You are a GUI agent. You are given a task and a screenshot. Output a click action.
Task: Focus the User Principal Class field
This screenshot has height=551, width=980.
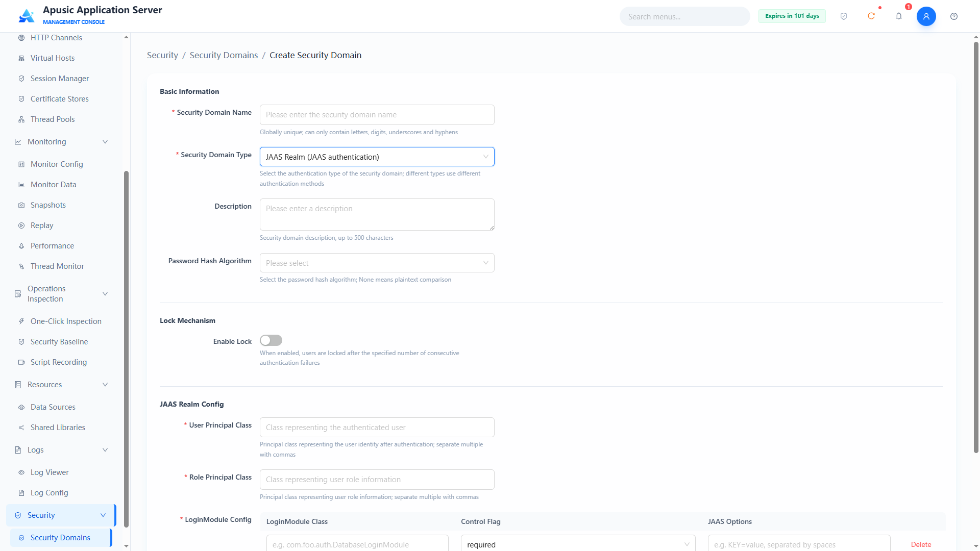[377, 428]
